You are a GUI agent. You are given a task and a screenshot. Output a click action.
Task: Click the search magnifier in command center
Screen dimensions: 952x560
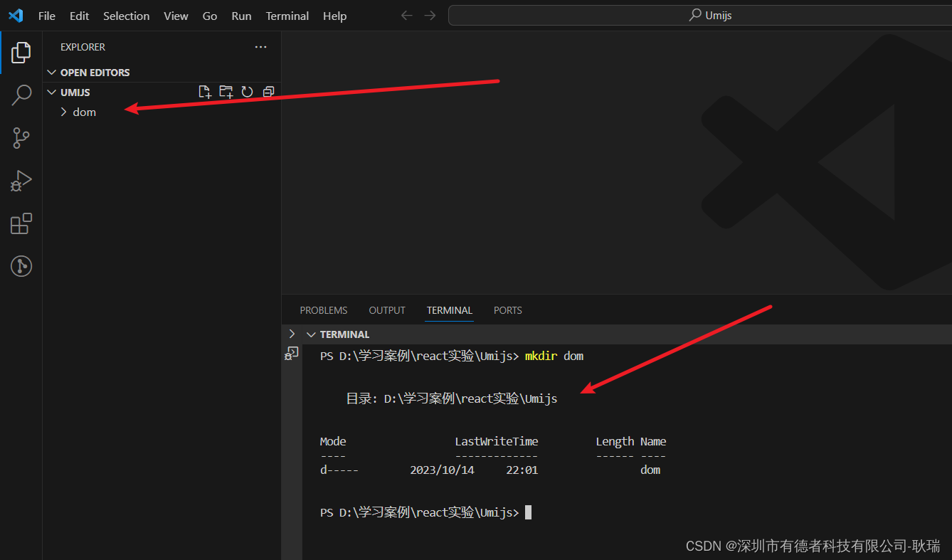695,15
